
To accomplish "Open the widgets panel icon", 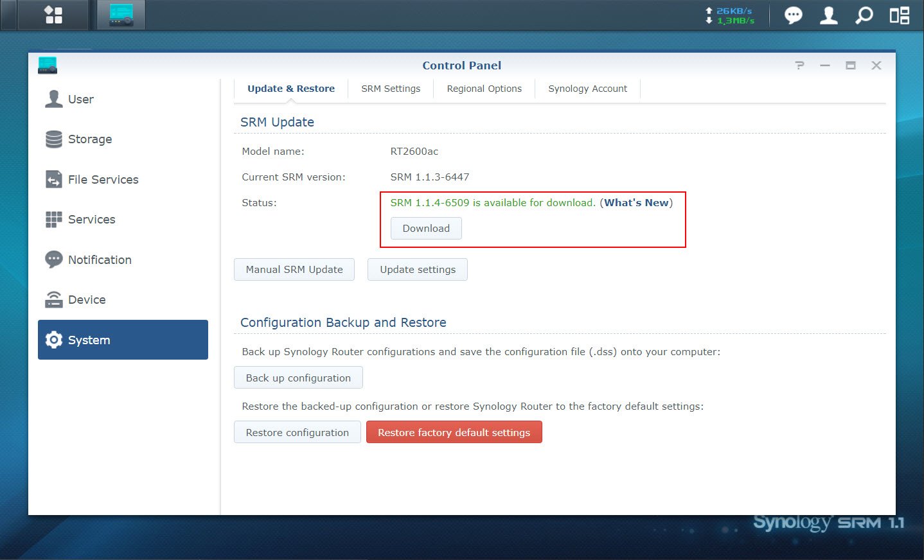I will (x=900, y=15).
